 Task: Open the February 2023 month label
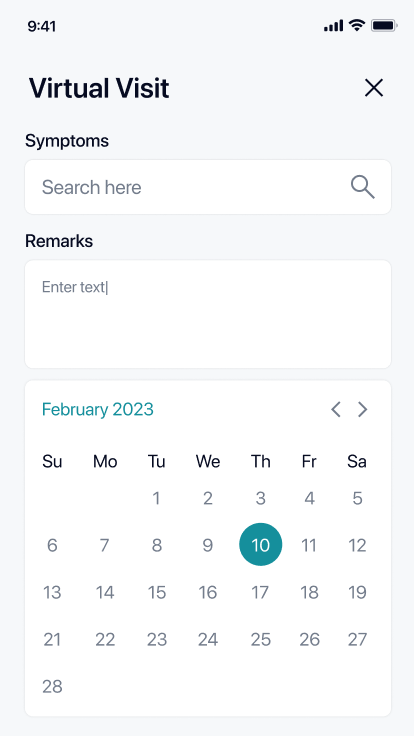pyautogui.click(x=98, y=409)
